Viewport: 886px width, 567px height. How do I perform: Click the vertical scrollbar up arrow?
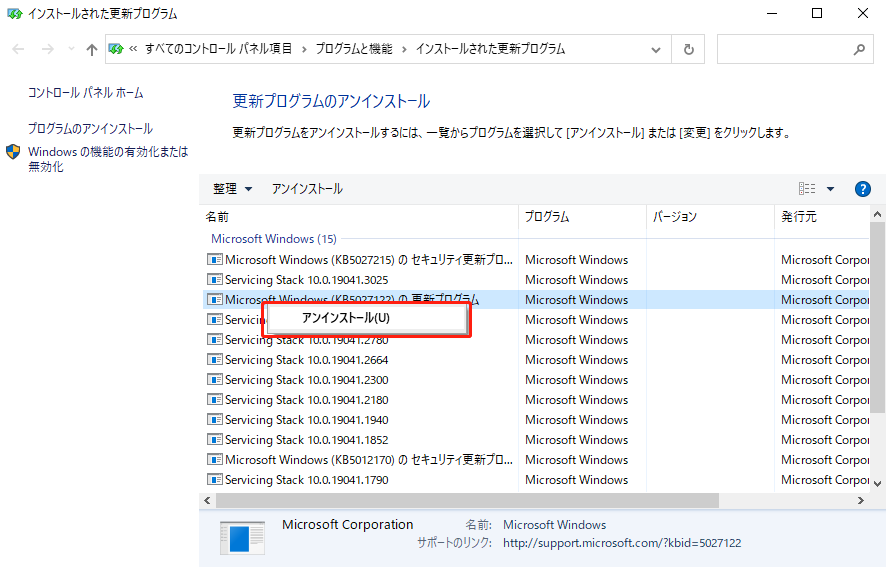pyautogui.click(x=877, y=214)
